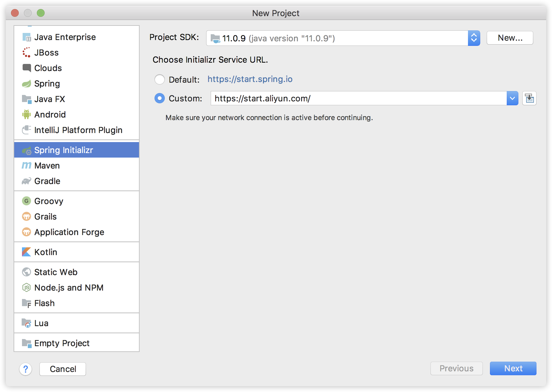The height and width of the screenshot is (392, 552).
Task: Click the Android robot icon
Action: point(27,115)
